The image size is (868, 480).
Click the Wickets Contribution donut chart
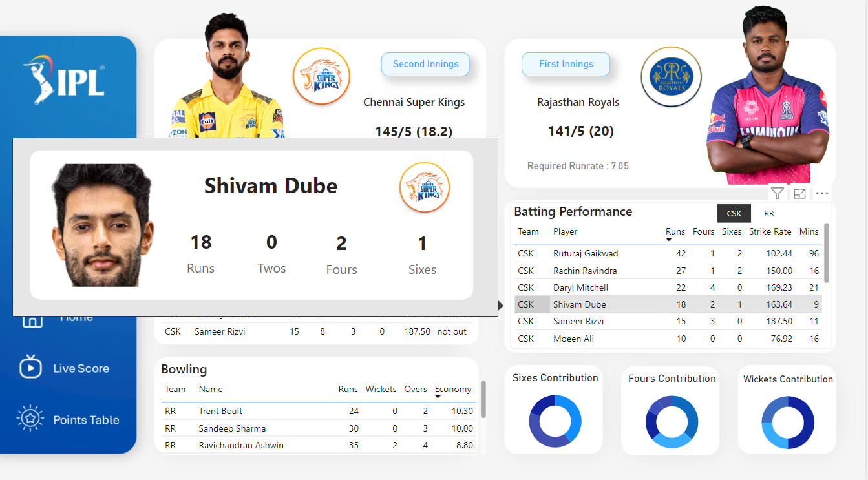tap(787, 422)
